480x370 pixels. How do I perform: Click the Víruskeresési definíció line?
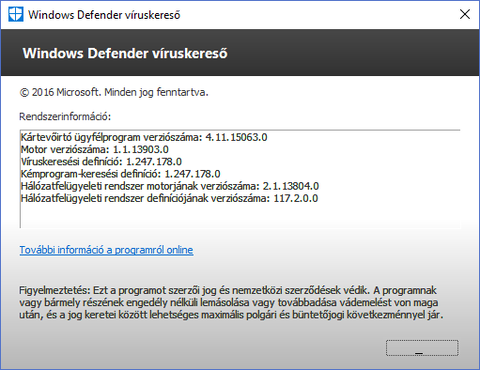point(101,162)
